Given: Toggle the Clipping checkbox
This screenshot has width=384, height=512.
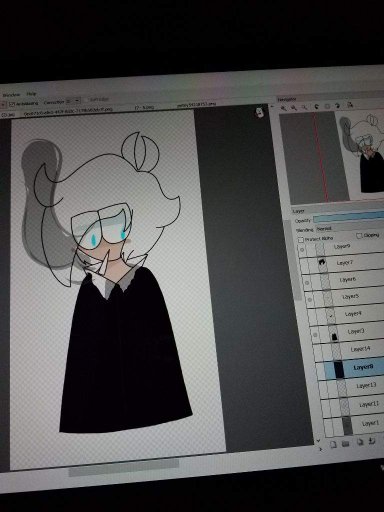Looking at the screenshot, I should pyautogui.click(x=359, y=236).
